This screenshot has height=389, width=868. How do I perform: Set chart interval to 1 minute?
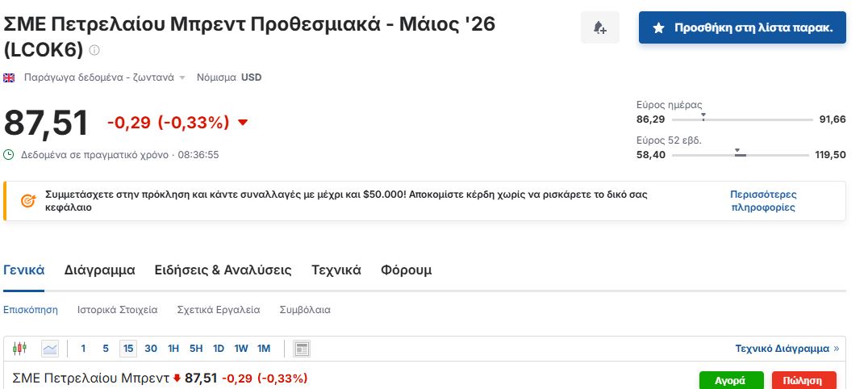[83, 349]
